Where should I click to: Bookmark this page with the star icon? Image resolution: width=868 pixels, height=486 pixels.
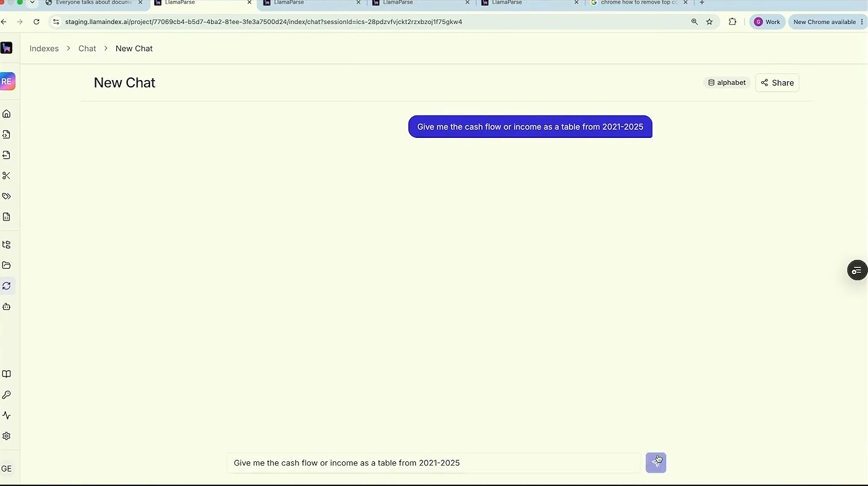click(709, 22)
